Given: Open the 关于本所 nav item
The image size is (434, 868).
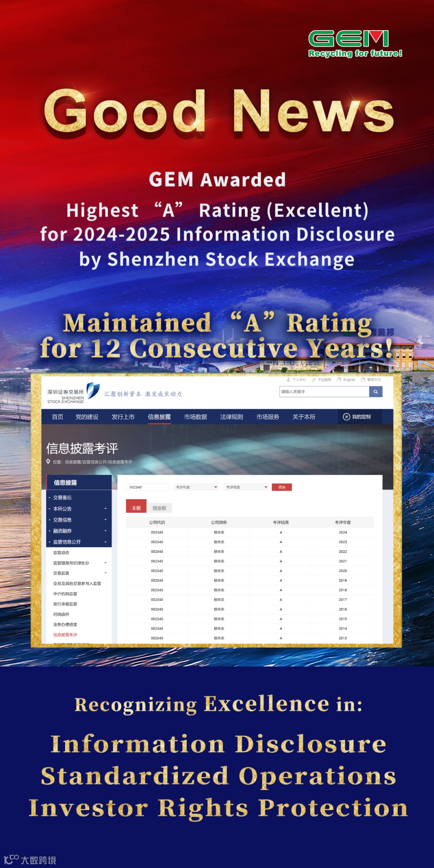Looking at the screenshot, I should coord(304,417).
